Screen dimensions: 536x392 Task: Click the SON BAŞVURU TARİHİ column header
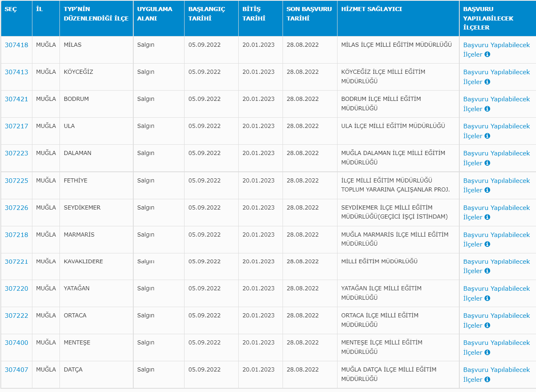(x=309, y=14)
